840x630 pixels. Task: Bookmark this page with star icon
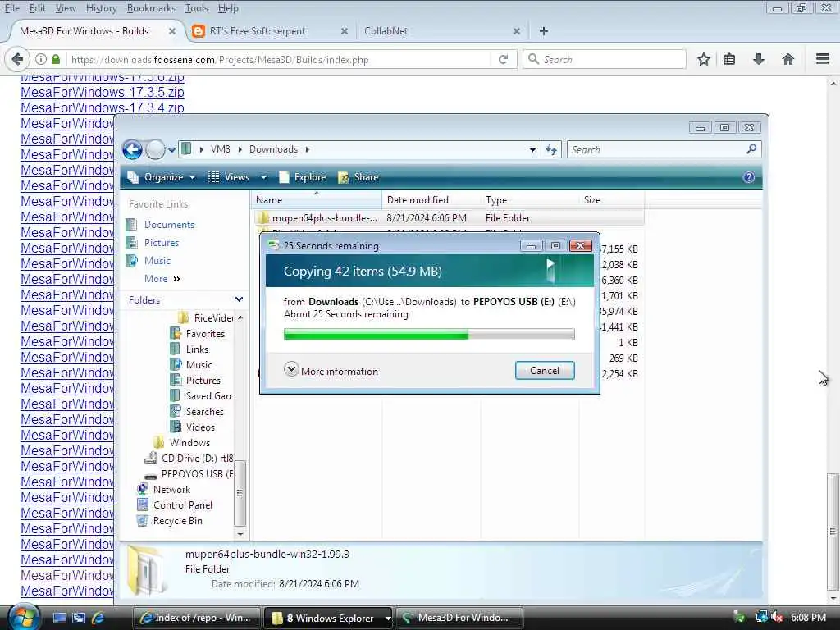(703, 59)
